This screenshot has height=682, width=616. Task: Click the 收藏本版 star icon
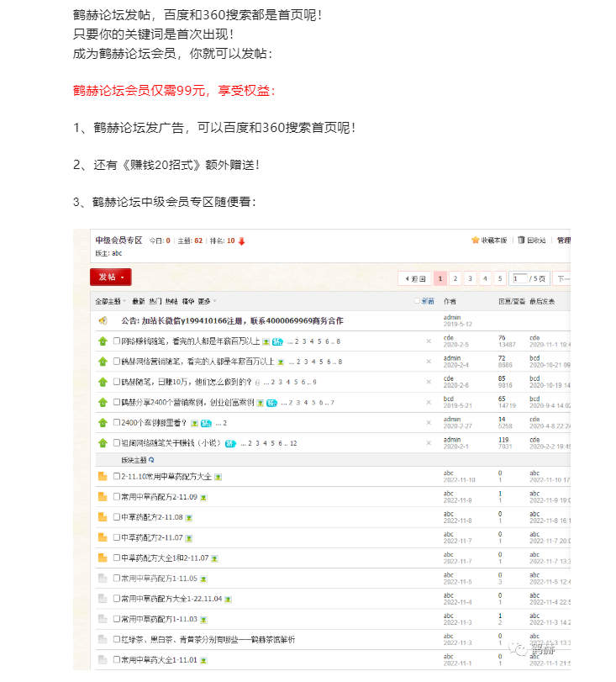pos(476,241)
